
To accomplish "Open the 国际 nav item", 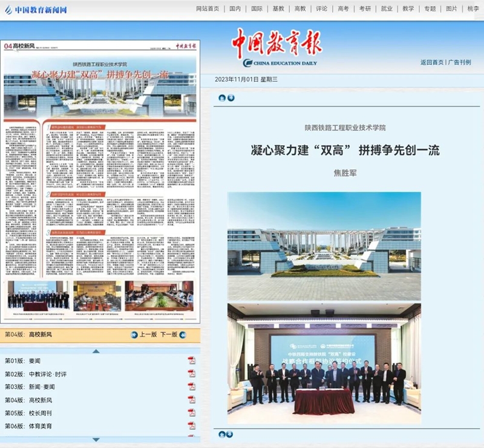I will pyautogui.click(x=257, y=8).
